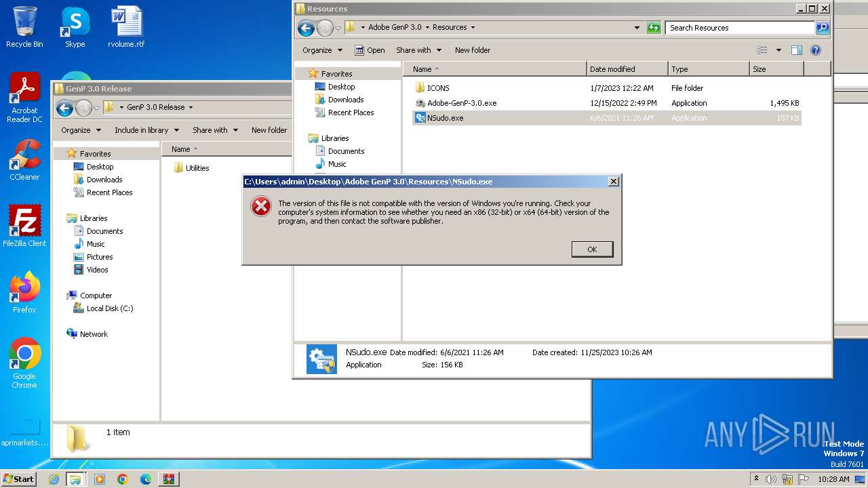Select Documents in Resources navigation pane

pos(346,151)
